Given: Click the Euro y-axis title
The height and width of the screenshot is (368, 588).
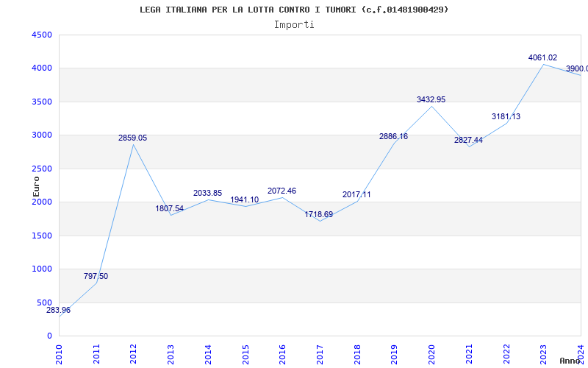Looking at the screenshot, I should [36, 186].
